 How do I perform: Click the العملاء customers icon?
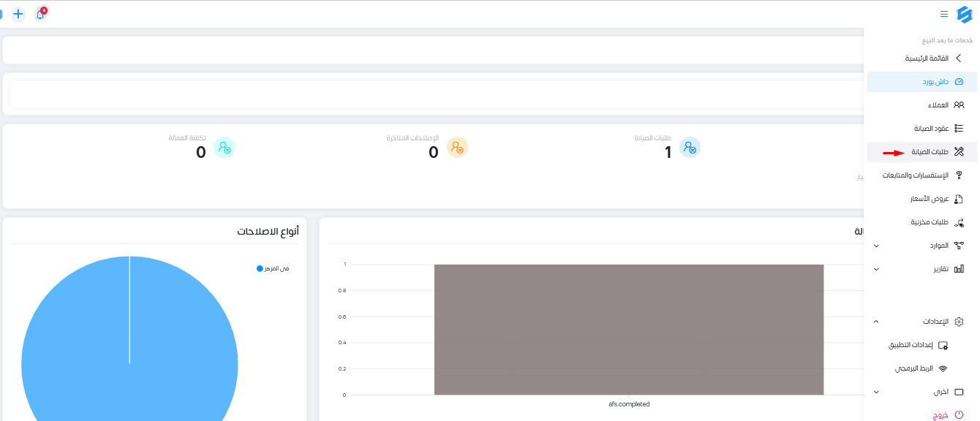point(959,105)
